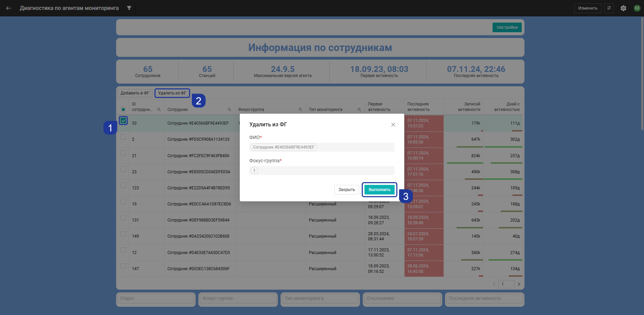The width and height of the screenshot is (644, 315).
Task: Select employee name Сотрудник #E8505CD0AEDFE05A
Action: tap(199, 172)
